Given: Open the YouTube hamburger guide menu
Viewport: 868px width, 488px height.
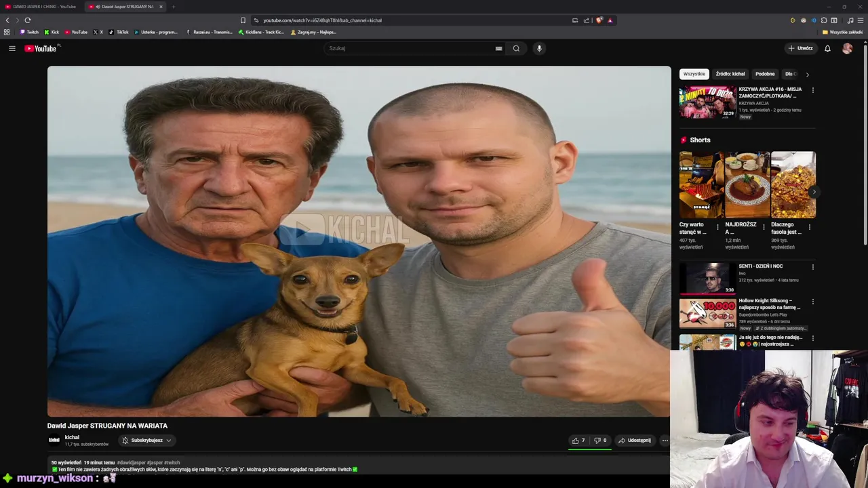Looking at the screenshot, I should coord(12,48).
